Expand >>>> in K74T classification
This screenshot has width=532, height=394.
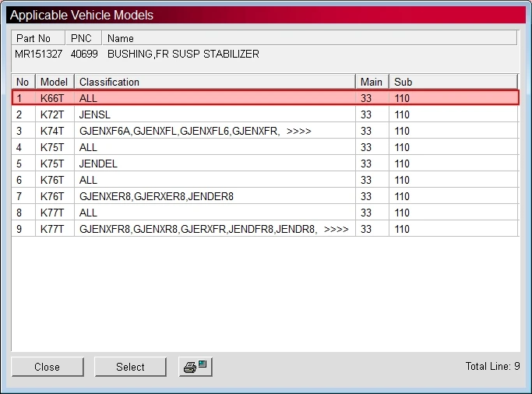pyautogui.click(x=298, y=132)
